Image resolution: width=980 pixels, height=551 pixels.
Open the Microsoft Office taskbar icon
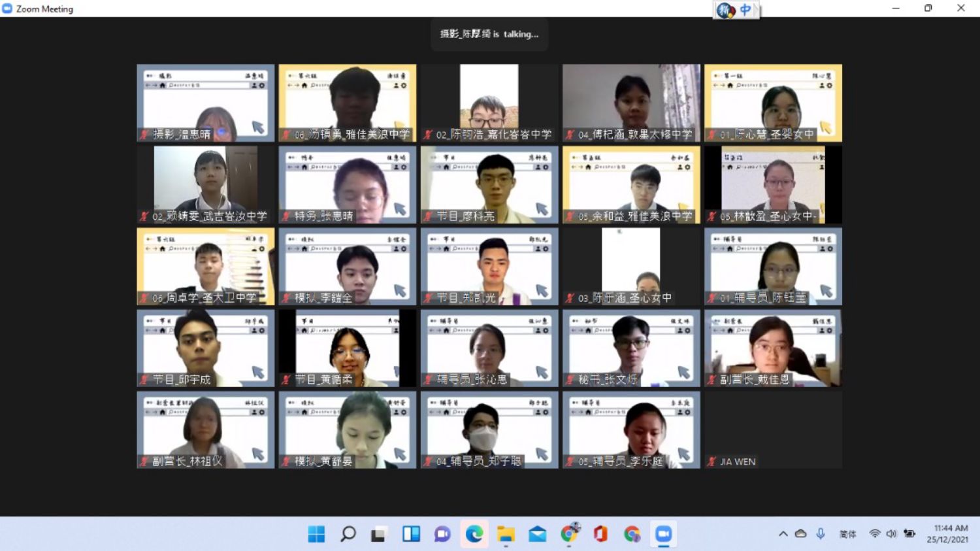tap(600, 534)
